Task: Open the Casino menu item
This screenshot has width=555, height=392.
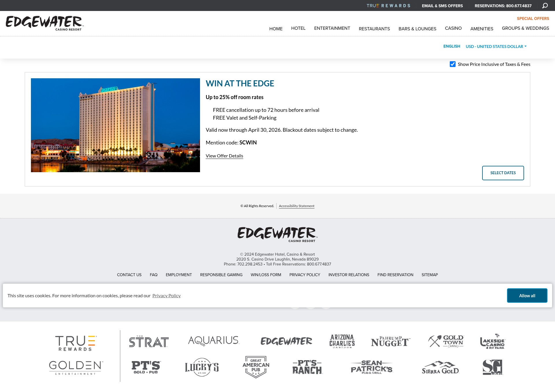Action: coord(453,28)
